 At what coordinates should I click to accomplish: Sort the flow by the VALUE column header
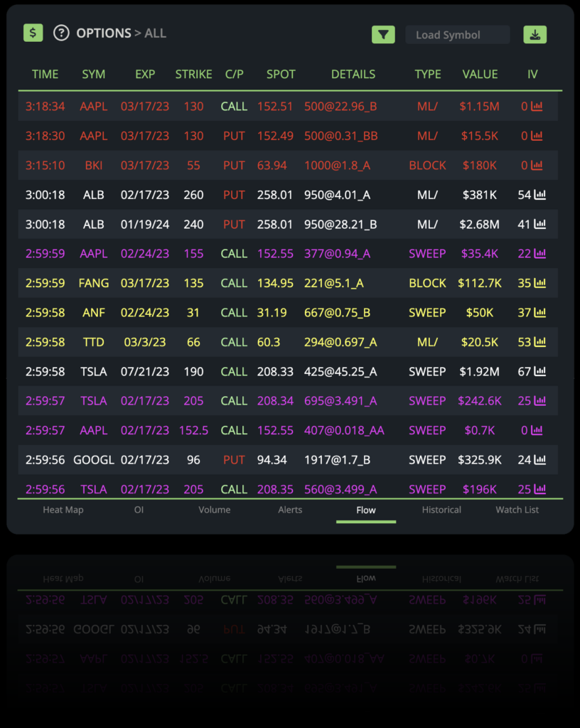480,74
